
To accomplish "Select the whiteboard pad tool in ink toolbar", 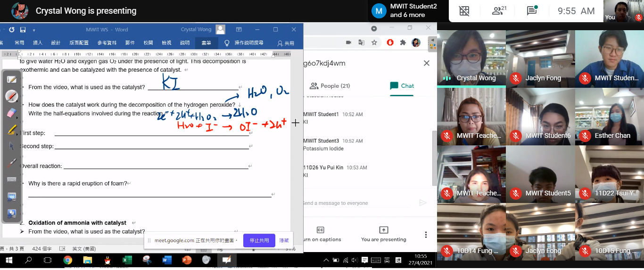I will pos(12,79).
